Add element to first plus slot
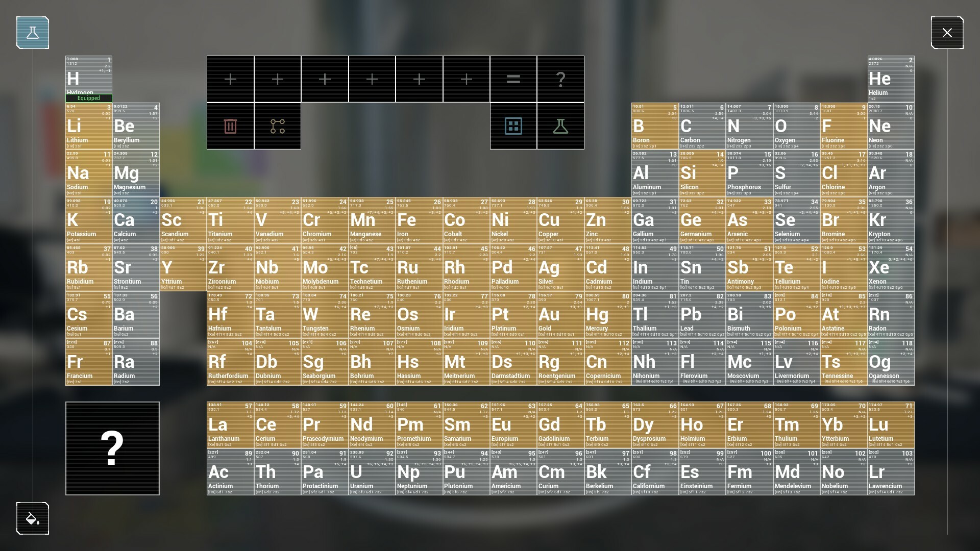 click(x=230, y=79)
